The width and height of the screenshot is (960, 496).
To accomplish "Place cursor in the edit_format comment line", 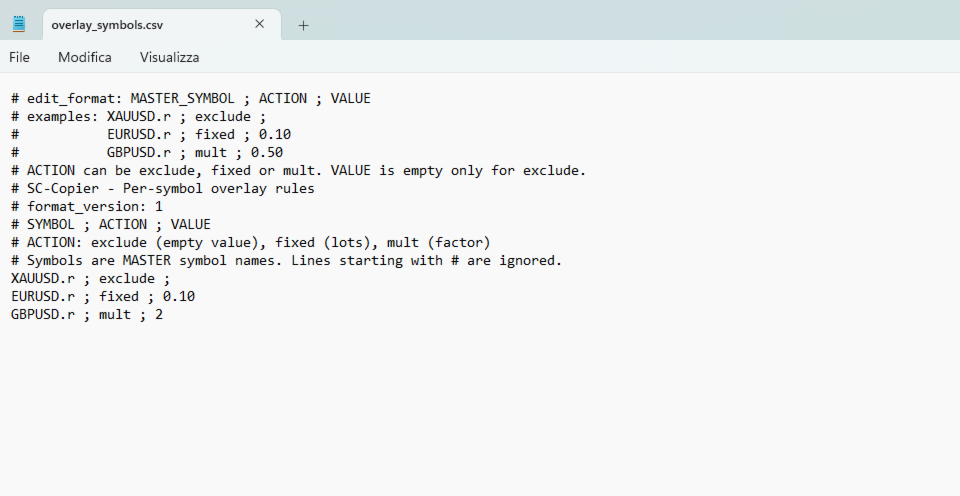I will pos(191,99).
